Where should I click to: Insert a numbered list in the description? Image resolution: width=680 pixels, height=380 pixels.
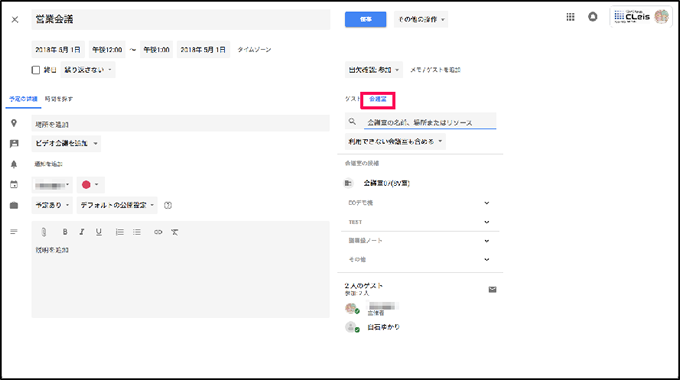120,232
